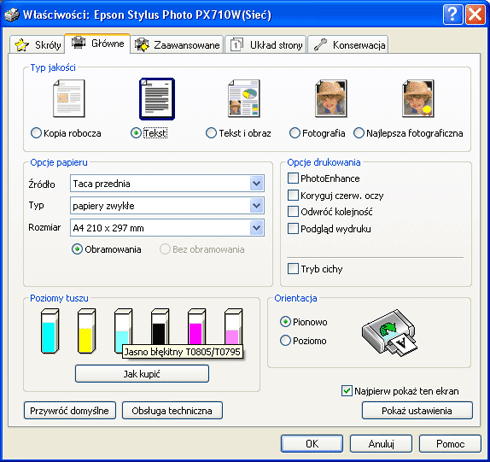490x462 pixels.
Task: Select the Poziomo orientation radio button
Action: [285, 341]
